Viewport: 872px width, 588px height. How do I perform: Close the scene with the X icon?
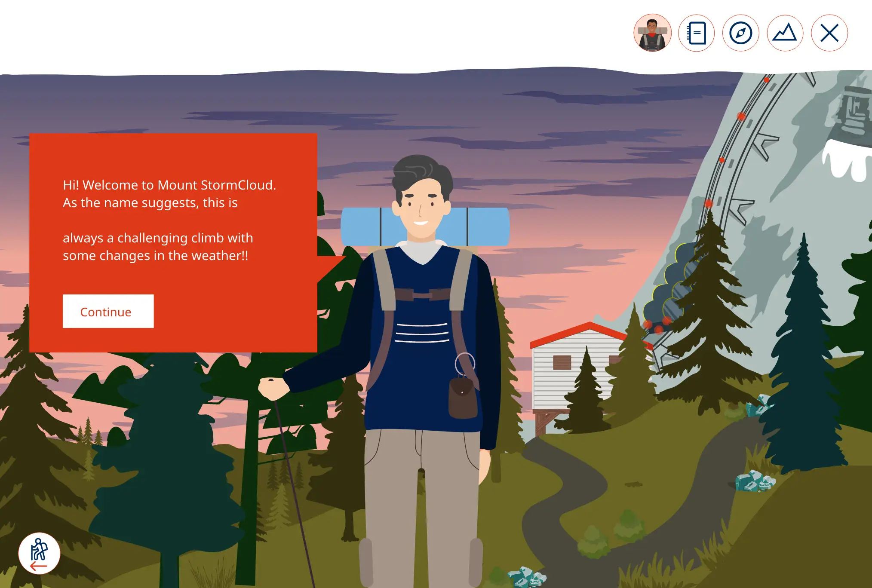click(x=829, y=33)
